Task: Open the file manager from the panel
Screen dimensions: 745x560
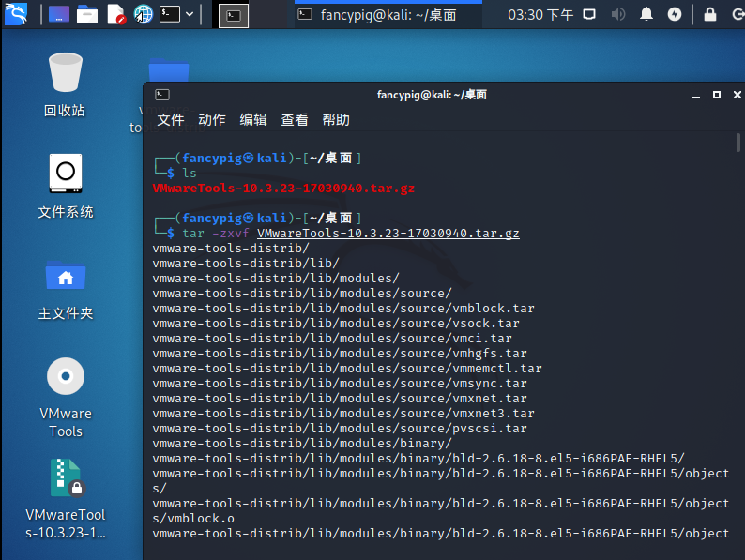Action: pos(87,14)
